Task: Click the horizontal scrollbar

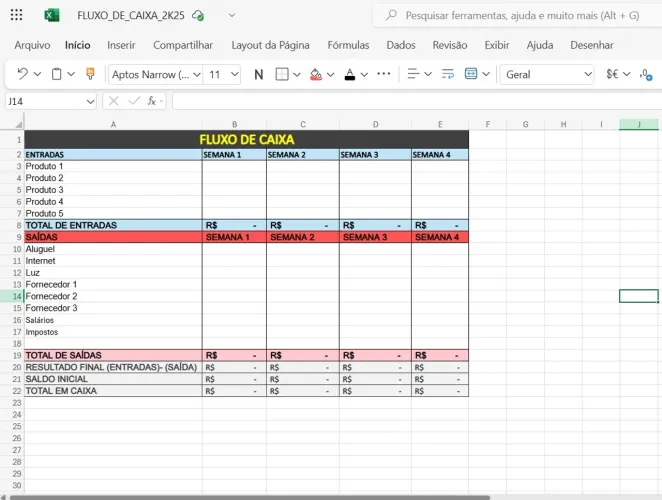Action: [x=250, y=497]
